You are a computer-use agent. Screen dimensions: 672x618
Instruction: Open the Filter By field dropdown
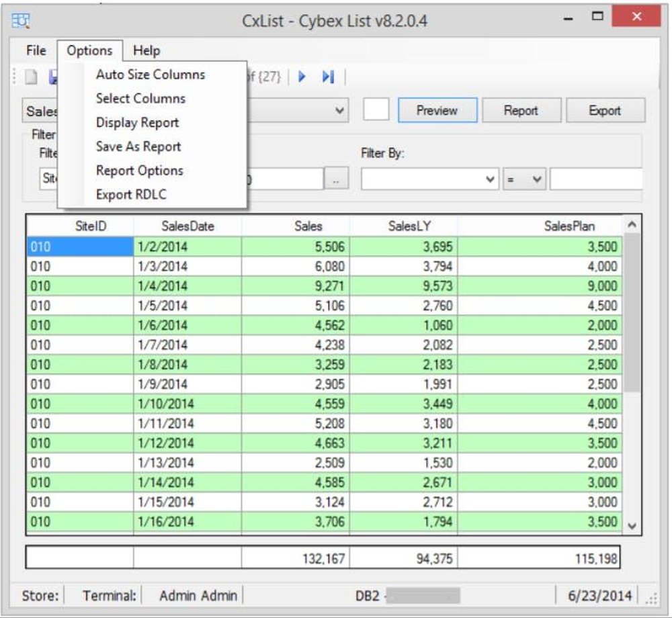point(490,179)
